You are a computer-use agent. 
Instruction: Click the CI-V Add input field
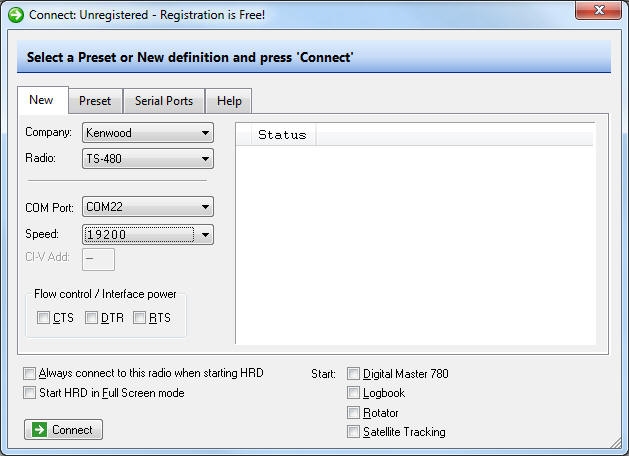pos(98,259)
